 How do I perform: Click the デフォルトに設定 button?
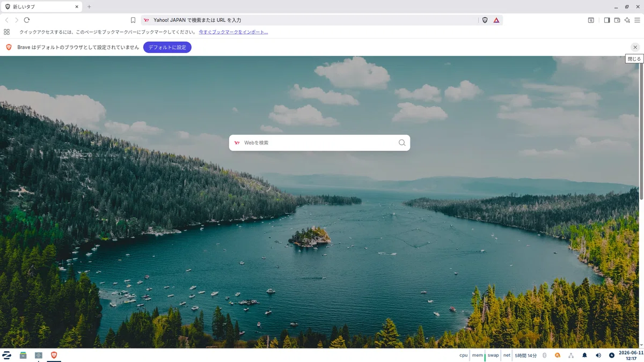(x=167, y=47)
